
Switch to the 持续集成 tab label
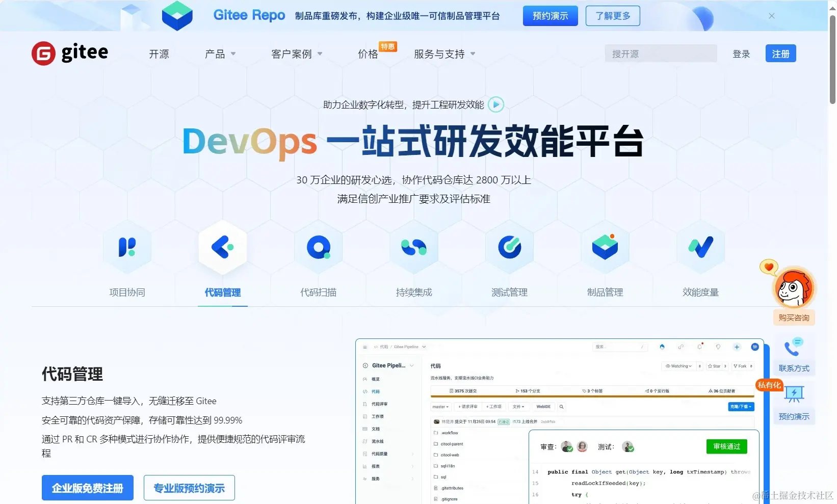tap(414, 293)
